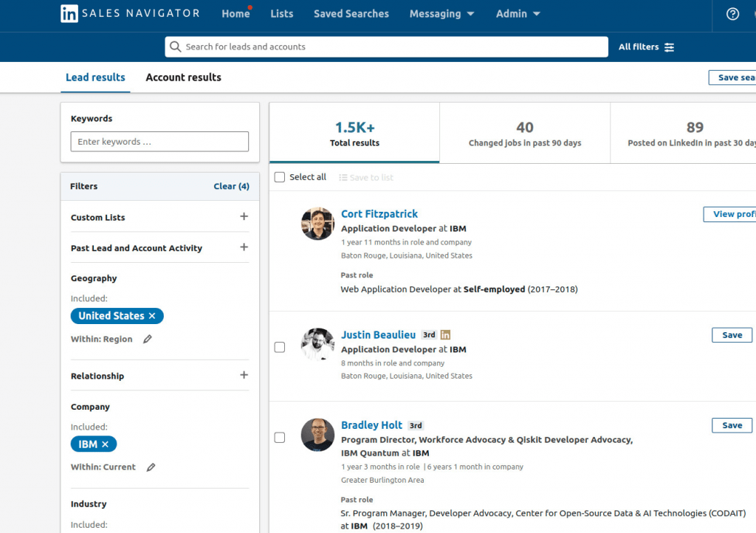This screenshot has height=533, width=756.
Task: Save Justin Beaulieu as a lead
Action: [732, 335]
